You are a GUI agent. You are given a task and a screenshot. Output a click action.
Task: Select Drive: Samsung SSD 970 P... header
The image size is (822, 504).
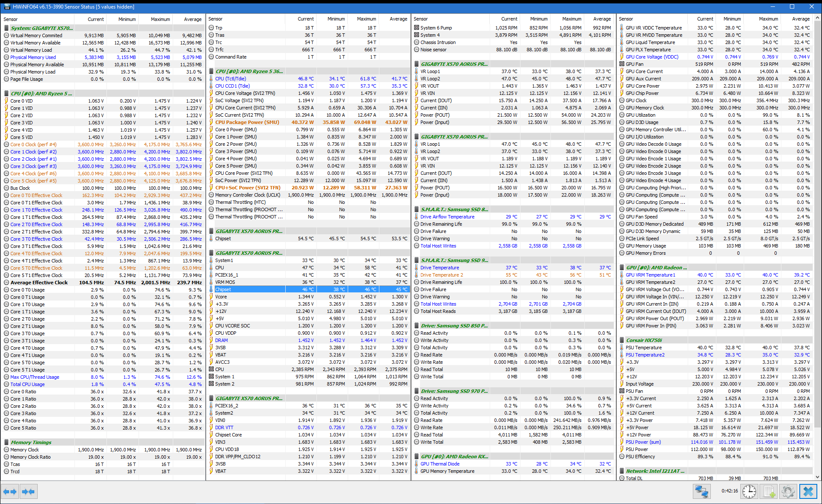514,391
